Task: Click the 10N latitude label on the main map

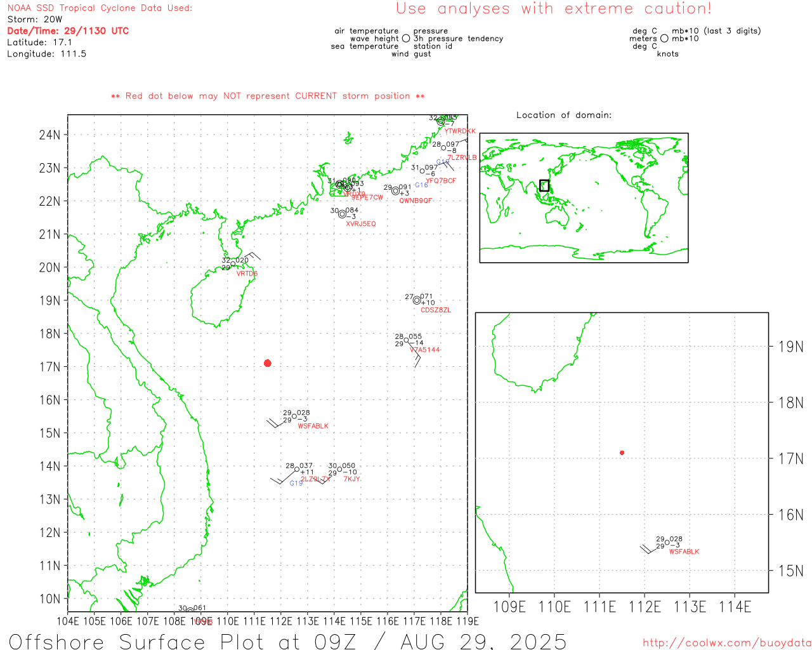Action: pos(50,599)
